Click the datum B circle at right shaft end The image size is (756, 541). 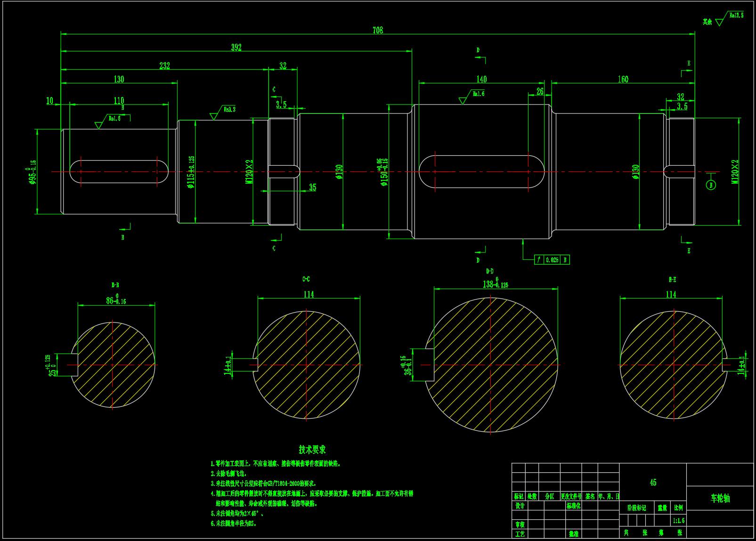click(711, 185)
